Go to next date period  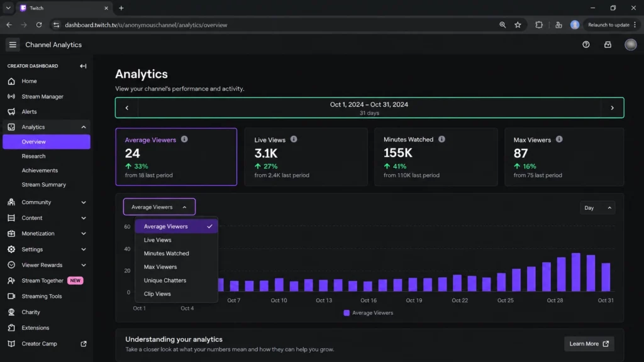click(612, 108)
